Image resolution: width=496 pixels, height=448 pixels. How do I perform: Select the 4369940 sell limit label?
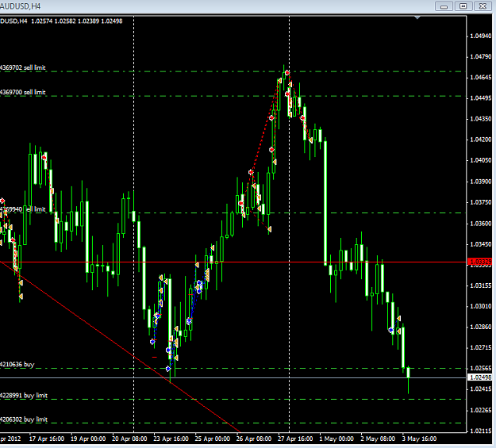tap(23, 209)
